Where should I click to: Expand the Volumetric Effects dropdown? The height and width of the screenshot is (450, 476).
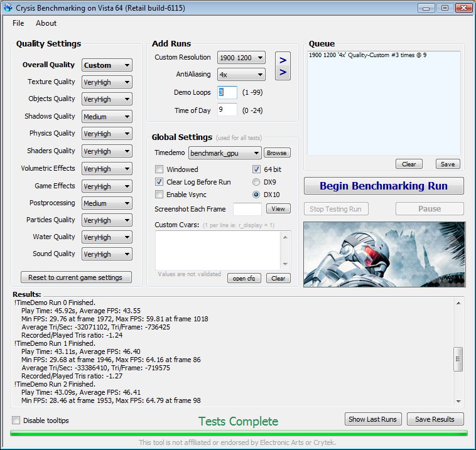click(107, 169)
